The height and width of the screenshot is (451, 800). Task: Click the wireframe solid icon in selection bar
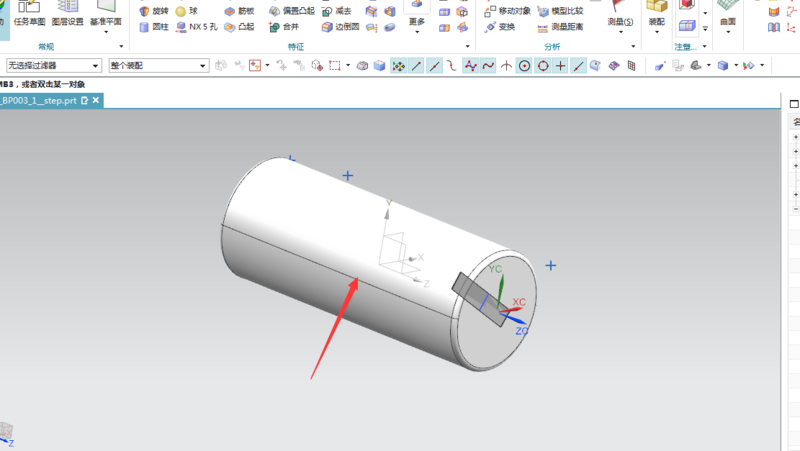point(362,65)
